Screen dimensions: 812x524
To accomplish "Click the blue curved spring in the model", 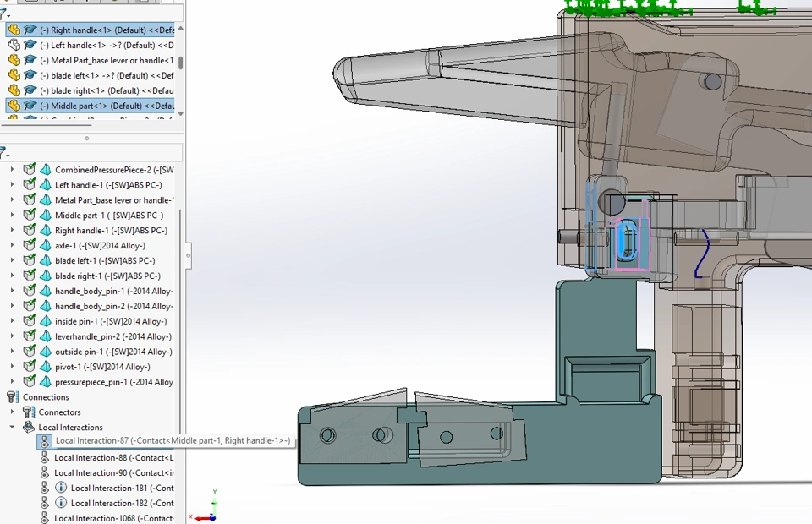I will (702, 254).
